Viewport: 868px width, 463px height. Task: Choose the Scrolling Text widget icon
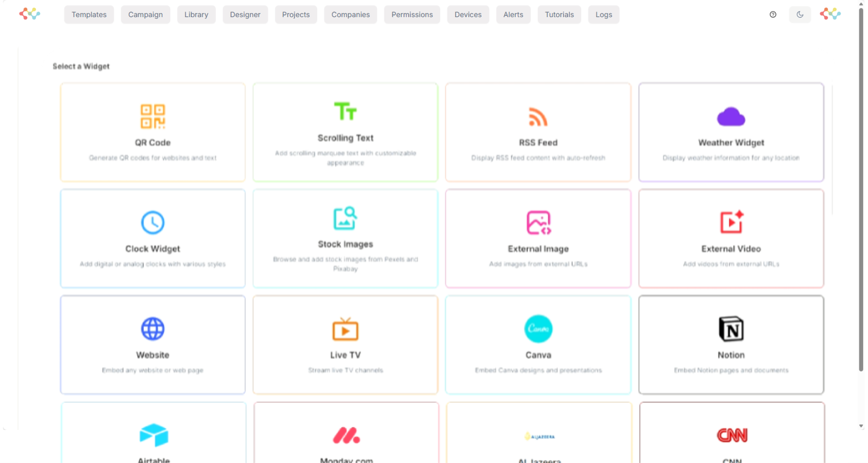pos(345,112)
